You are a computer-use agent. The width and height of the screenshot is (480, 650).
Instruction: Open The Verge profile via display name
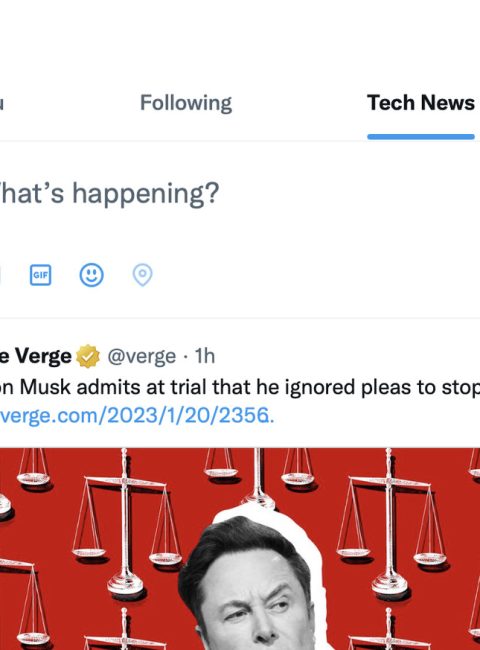[x=36, y=356]
